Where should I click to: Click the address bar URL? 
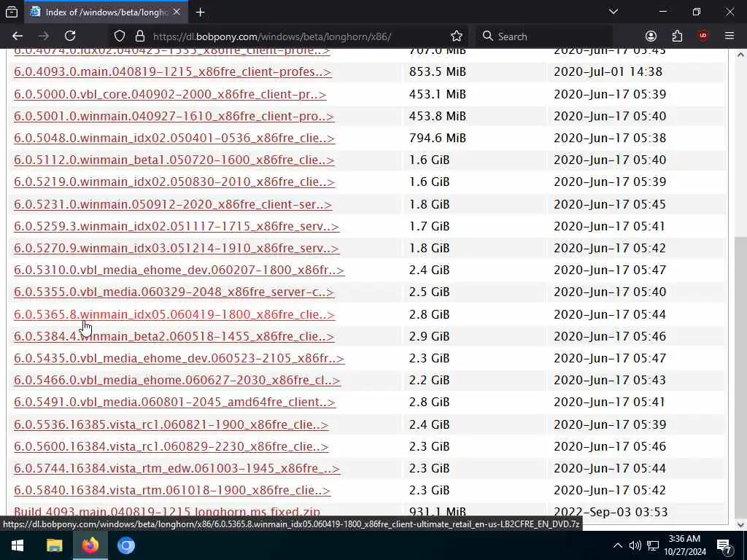tap(272, 36)
